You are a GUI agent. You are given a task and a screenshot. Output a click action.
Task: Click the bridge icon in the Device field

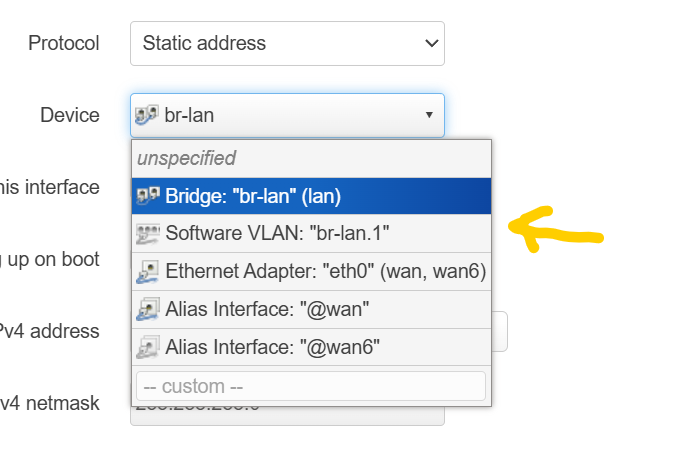(x=147, y=115)
